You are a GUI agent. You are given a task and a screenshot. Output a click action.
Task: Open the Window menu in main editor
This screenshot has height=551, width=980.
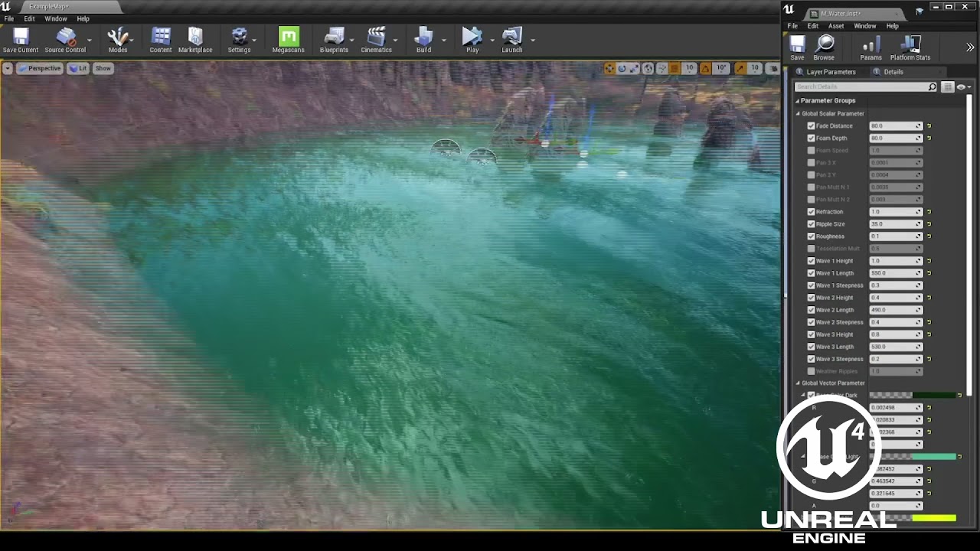(x=56, y=19)
